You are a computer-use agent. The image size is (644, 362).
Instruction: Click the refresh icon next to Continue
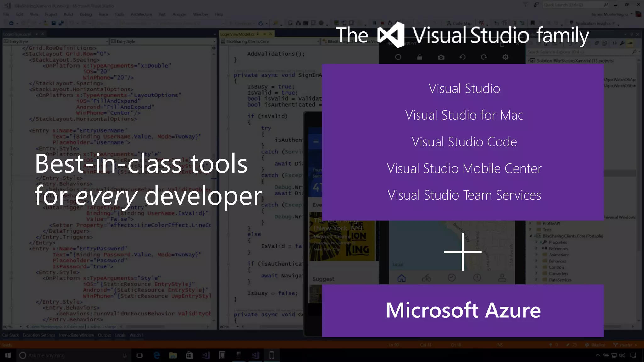click(x=260, y=23)
